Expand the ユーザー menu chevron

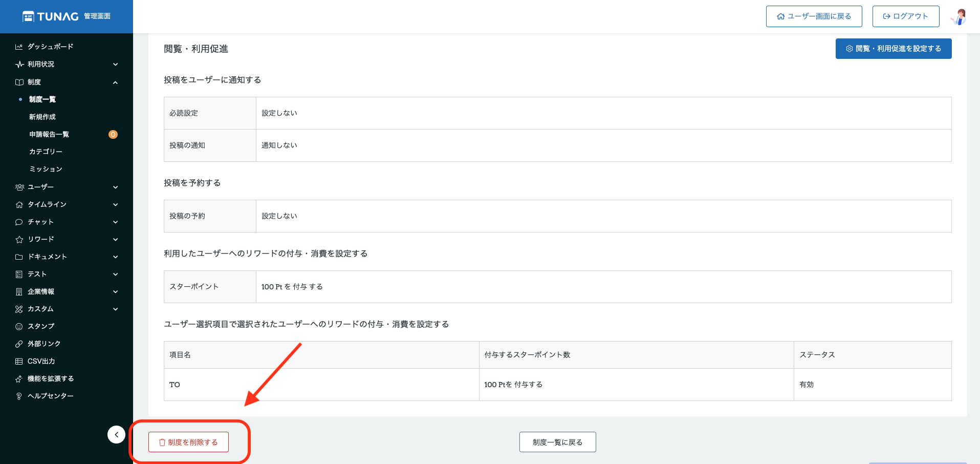(x=115, y=187)
